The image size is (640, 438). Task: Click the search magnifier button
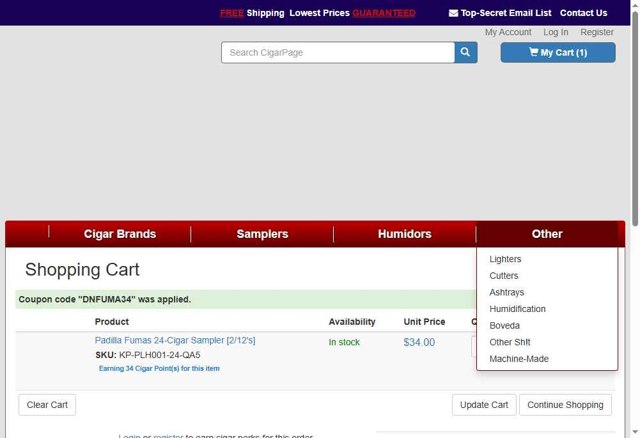466,52
